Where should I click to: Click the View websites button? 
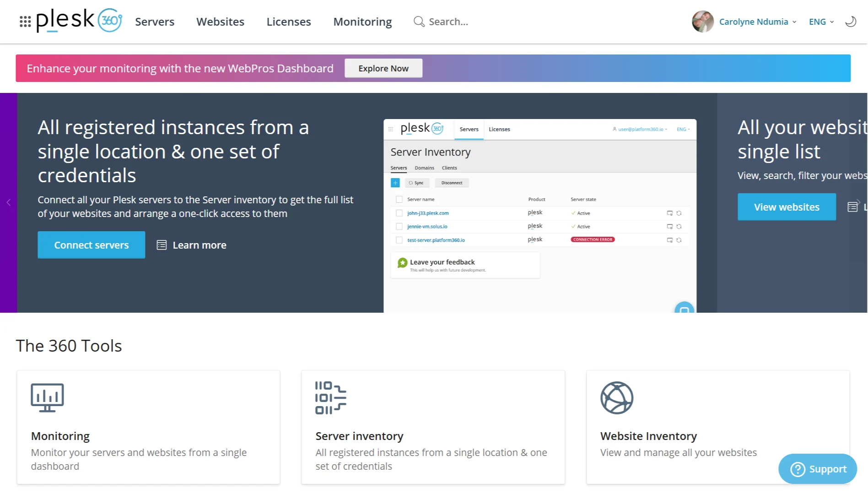click(x=787, y=207)
